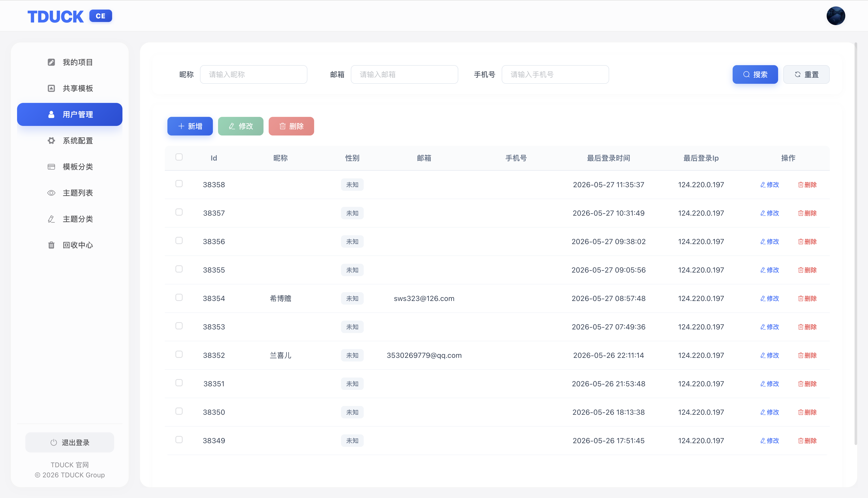Click the top 删除 batch delete button
The height and width of the screenshot is (498, 868).
(291, 126)
